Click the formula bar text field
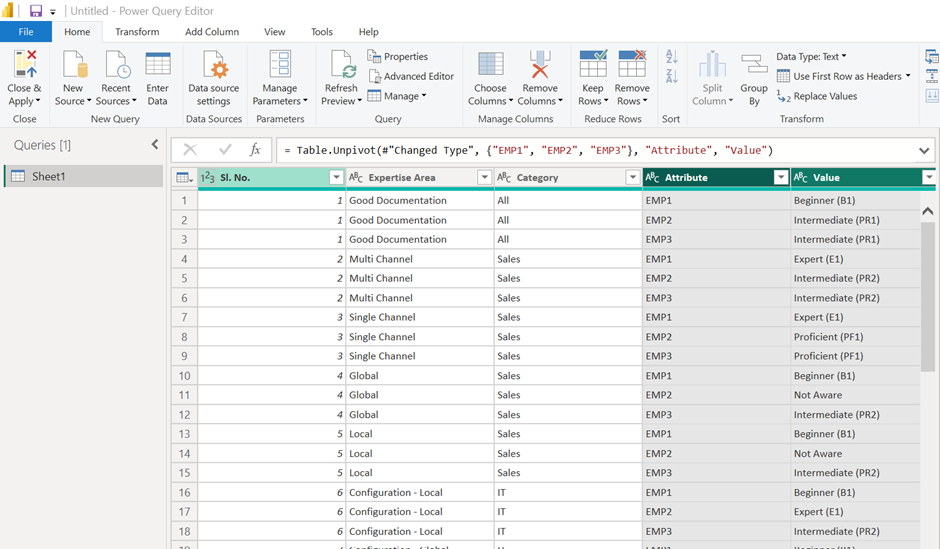This screenshot has width=940, height=549. (596, 150)
